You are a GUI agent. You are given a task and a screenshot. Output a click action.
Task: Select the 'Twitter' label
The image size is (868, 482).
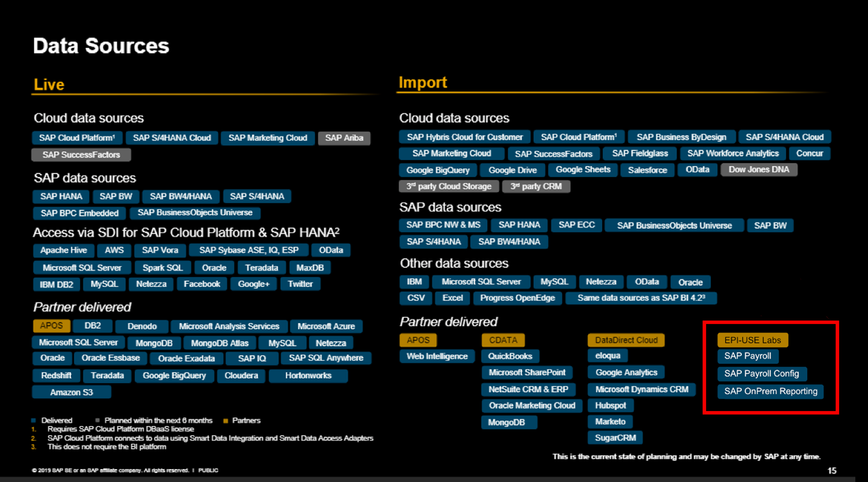[x=300, y=284]
